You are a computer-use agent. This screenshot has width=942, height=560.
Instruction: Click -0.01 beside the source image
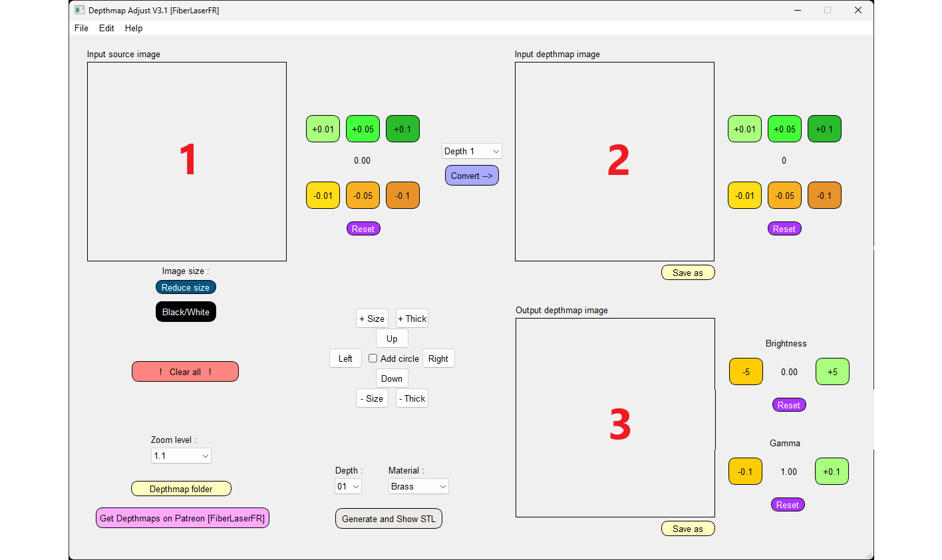[x=323, y=196]
